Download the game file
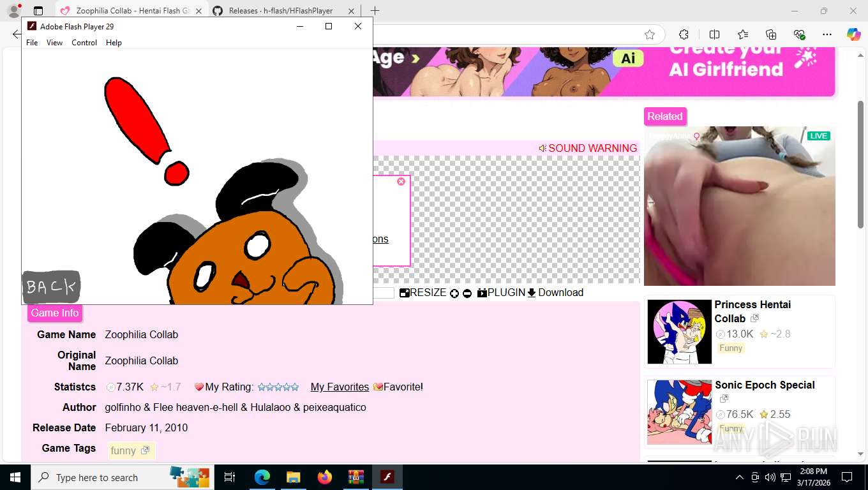Screen dimensions: 868x490 (x=555, y=292)
